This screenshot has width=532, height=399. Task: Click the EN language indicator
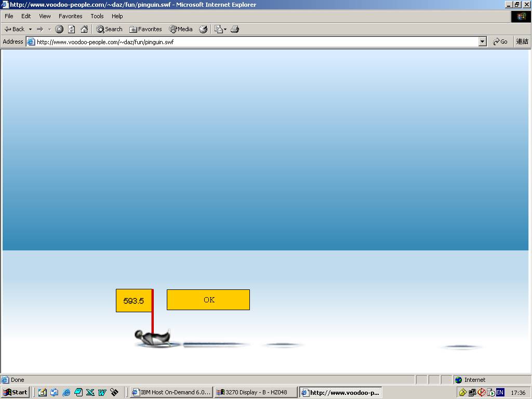pos(500,393)
